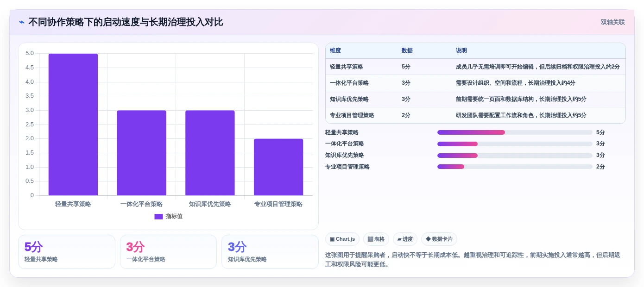Click the 轻量共享策略 x-axis label
Viewport: 644px width, 287px height.
73,204
